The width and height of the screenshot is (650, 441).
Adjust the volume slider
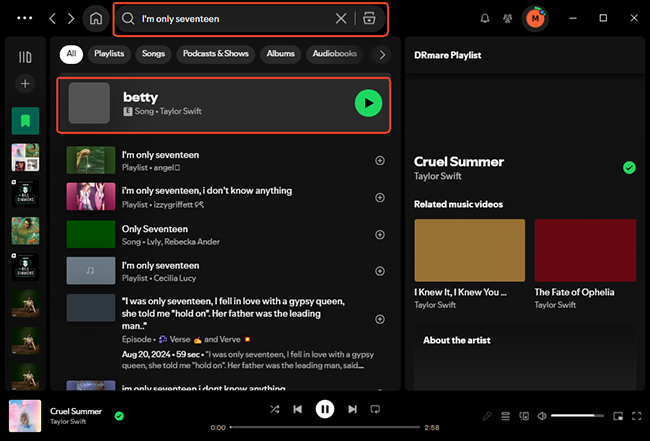click(x=578, y=415)
